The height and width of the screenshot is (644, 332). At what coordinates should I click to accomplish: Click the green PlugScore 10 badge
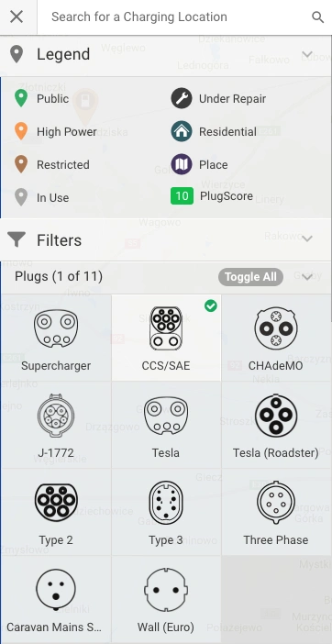(182, 196)
